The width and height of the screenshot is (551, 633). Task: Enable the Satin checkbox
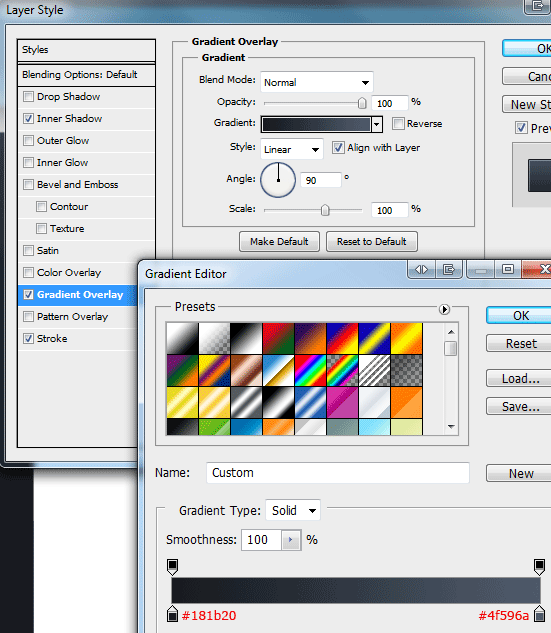(28, 251)
